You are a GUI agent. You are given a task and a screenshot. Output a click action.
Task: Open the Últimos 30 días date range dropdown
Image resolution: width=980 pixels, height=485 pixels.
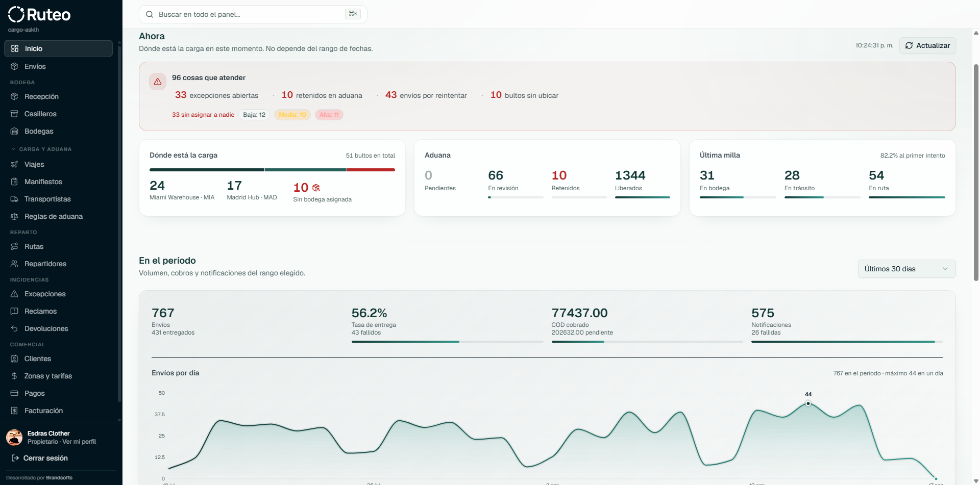click(x=906, y=269)
